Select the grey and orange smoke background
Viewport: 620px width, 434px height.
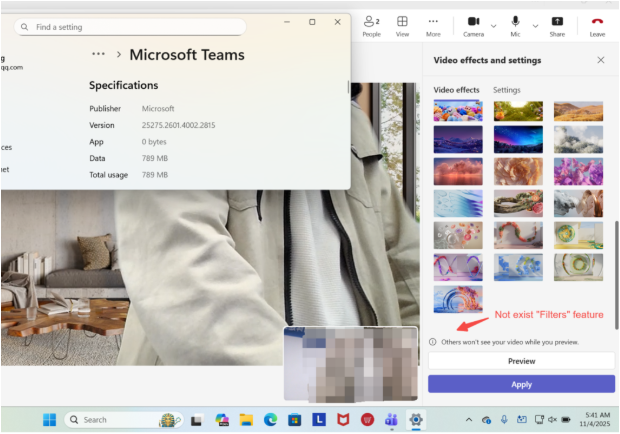click(578, 203)
